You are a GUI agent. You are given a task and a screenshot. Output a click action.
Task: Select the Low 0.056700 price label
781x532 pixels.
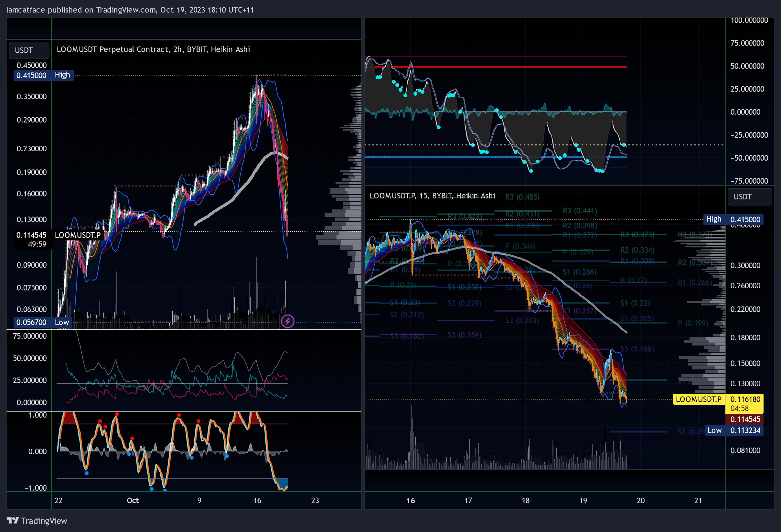[x=43, y=322]
